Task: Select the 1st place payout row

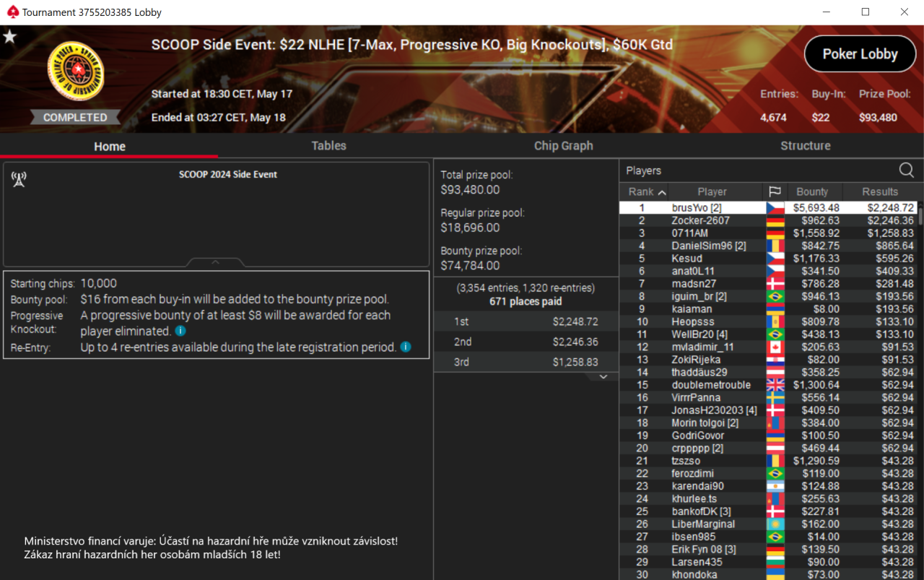Action: [526, 321]
